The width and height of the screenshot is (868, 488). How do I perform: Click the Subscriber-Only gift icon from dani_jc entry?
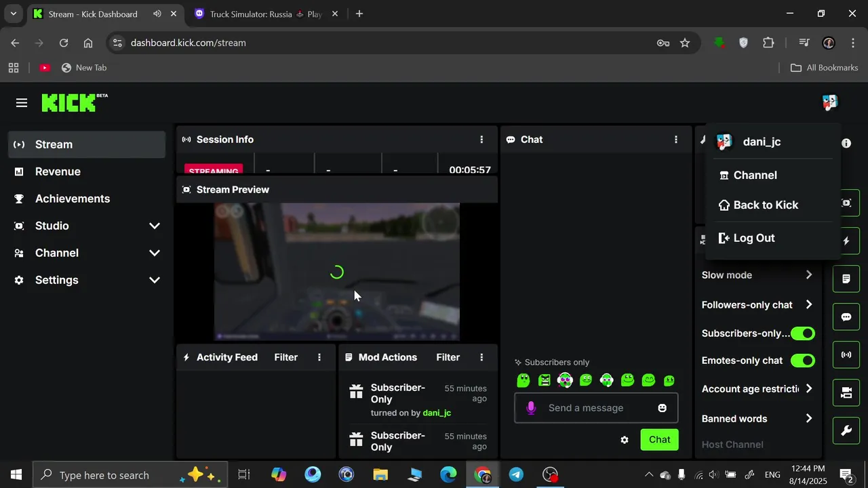tap(356, 392)
